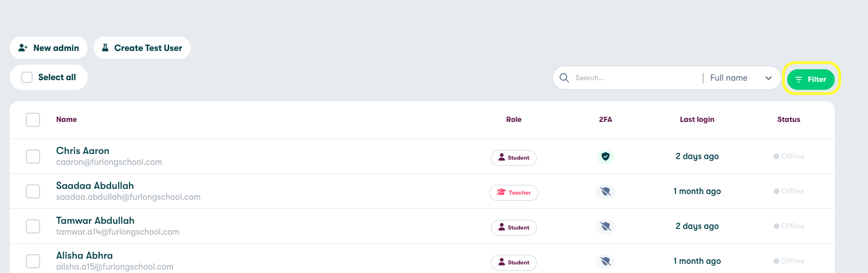This screenshot has height=273, width=868.
Task: Click Saadaa Abdullah's disabled 2FA icon
Action: [x=605, y=192]
